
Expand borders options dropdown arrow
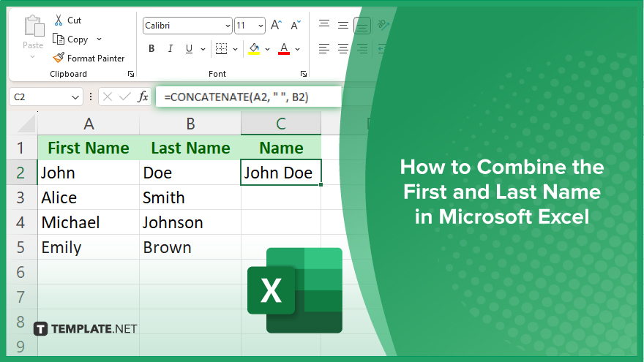point(236,49)
